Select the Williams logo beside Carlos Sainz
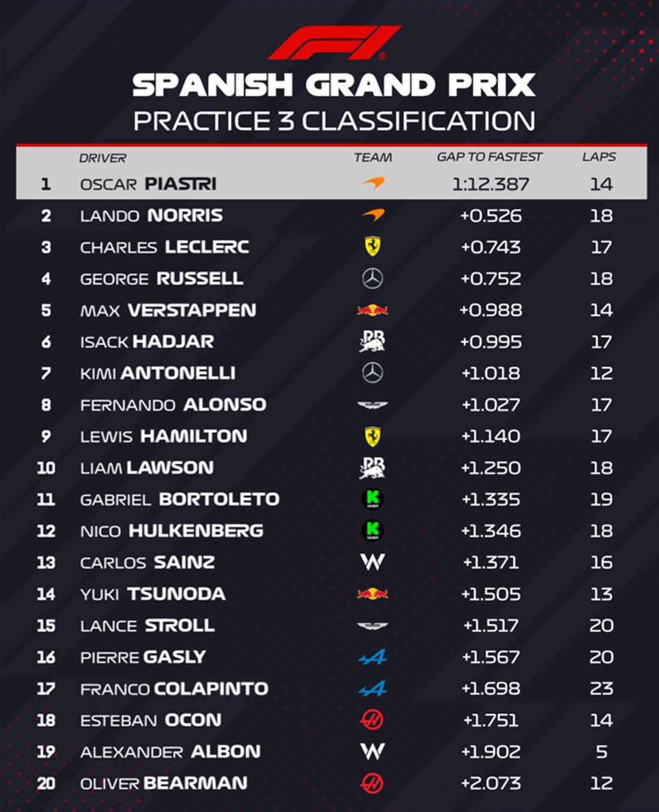This screenshot has height=812, width=659. point(372,563)
